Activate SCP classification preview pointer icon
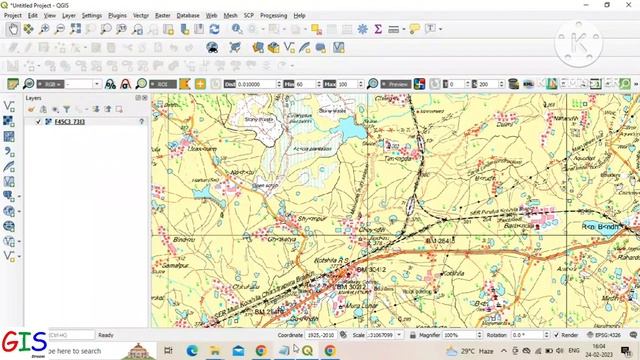Viewport: 640px width, 360px height. (x=419, y=84)
